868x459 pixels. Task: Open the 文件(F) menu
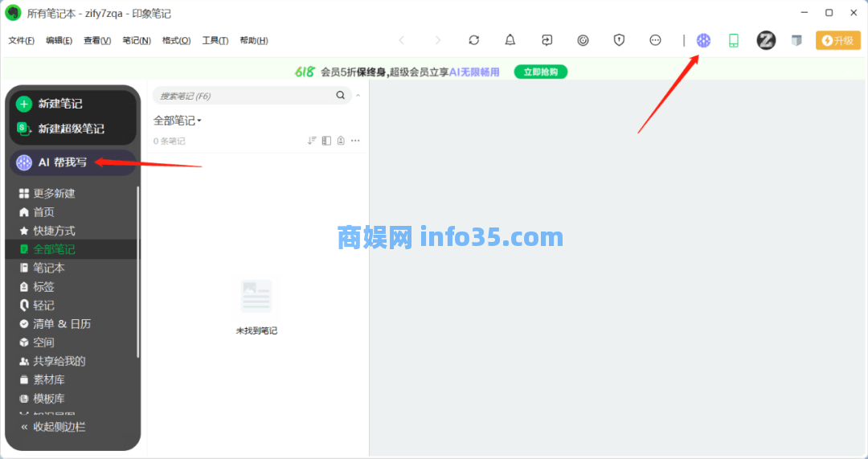pyautogui.click(x=22, y=41)
